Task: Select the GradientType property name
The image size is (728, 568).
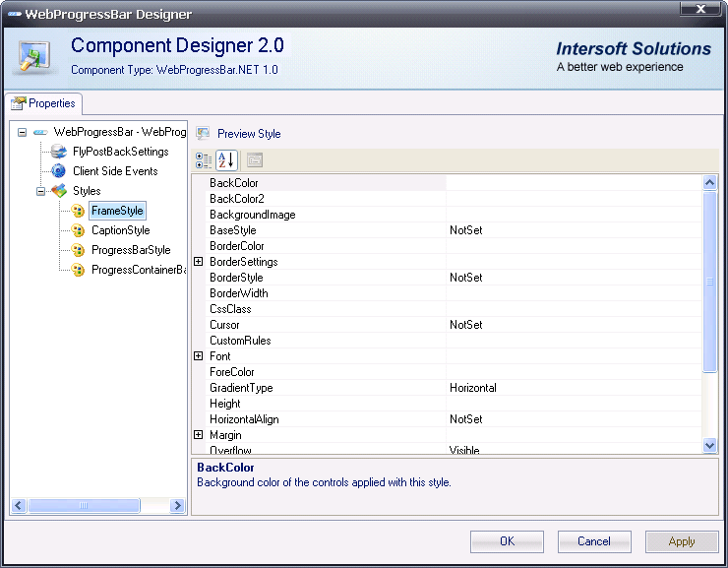Action: point(241,388)
